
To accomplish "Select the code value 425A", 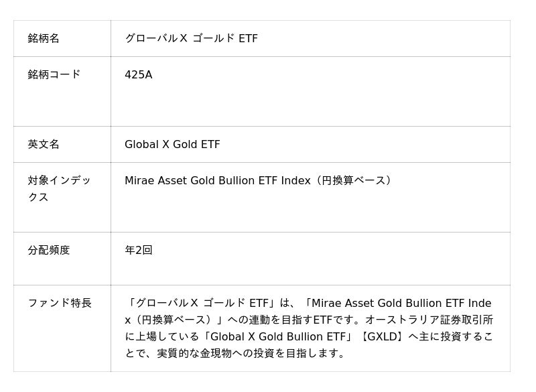I will 139,75.
